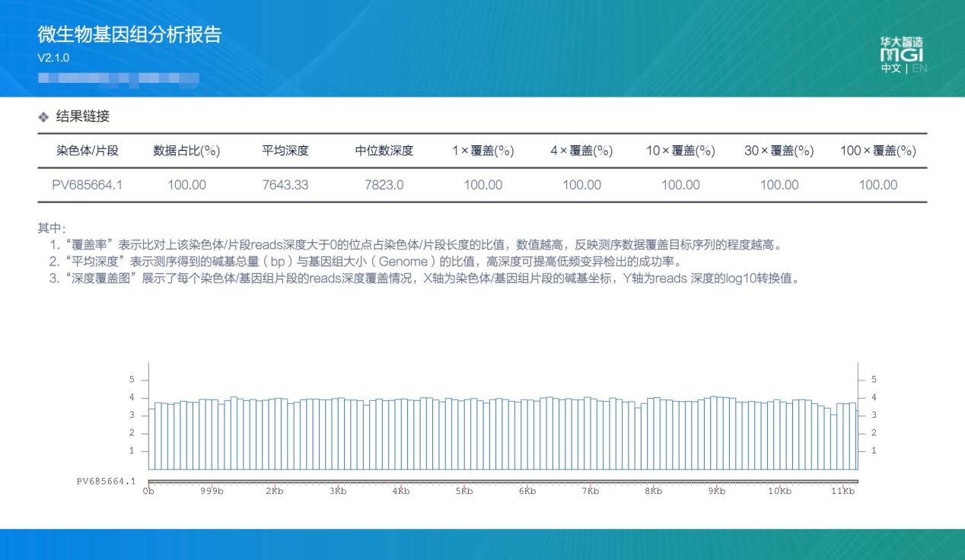Click the 平均深度 column header
The height and width of the screenshot is (560, 965).
pos(285,151)
